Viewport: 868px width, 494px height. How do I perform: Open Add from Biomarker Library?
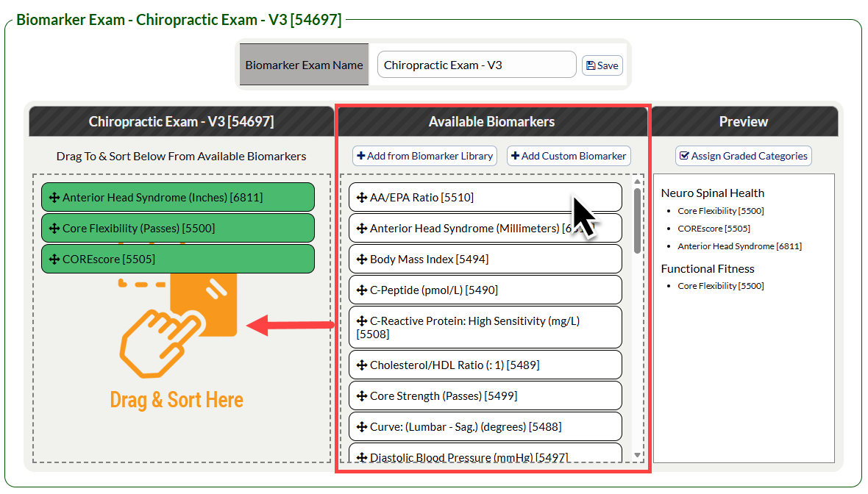(424, 156)
